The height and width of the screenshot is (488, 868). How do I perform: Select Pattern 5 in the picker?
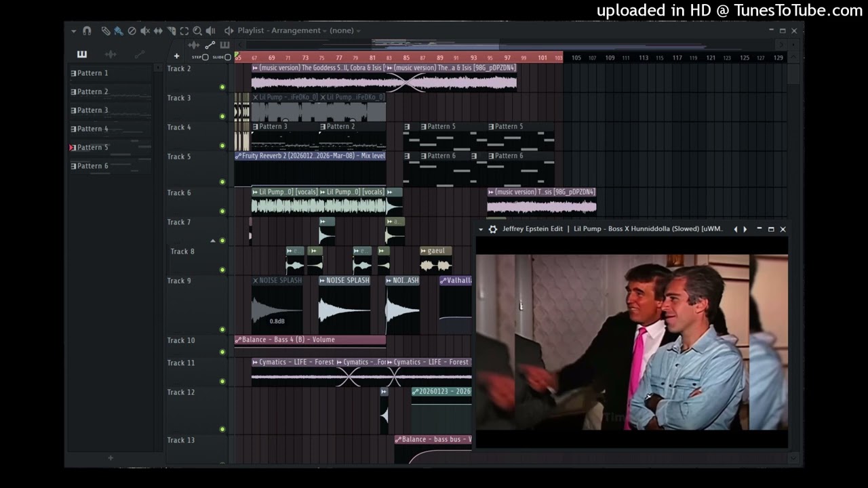109,147
